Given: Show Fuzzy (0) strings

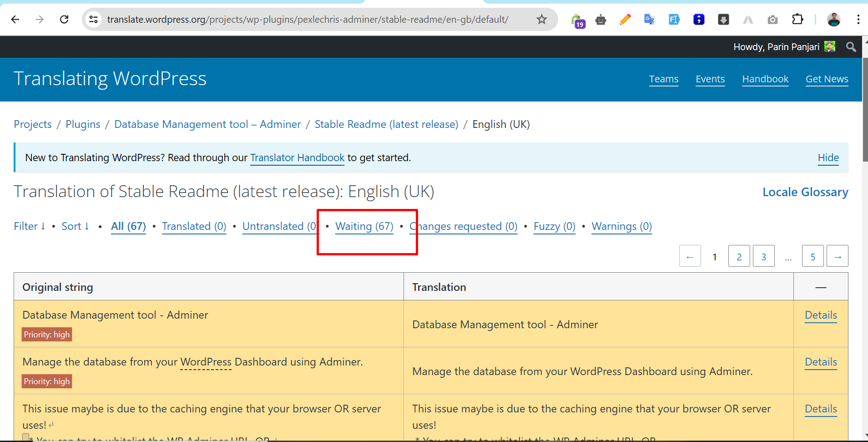Looking at the screenshot, I should [x=555, y=226].
